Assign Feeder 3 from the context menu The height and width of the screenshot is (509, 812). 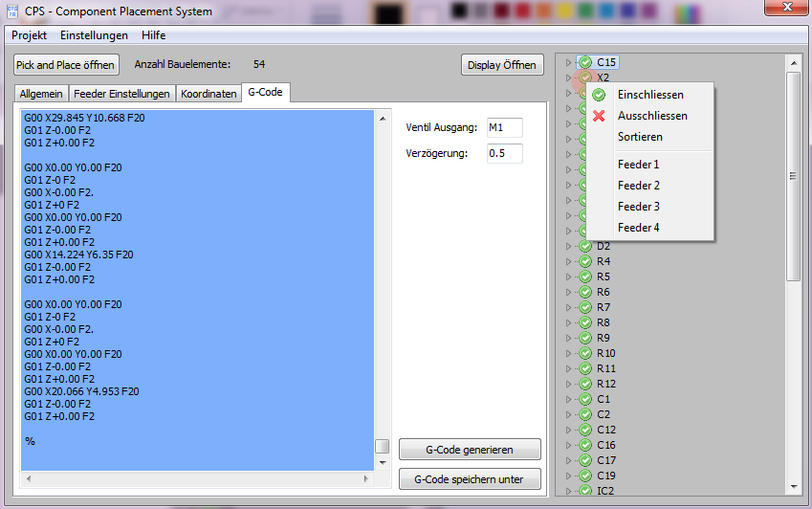coord(650,207)
